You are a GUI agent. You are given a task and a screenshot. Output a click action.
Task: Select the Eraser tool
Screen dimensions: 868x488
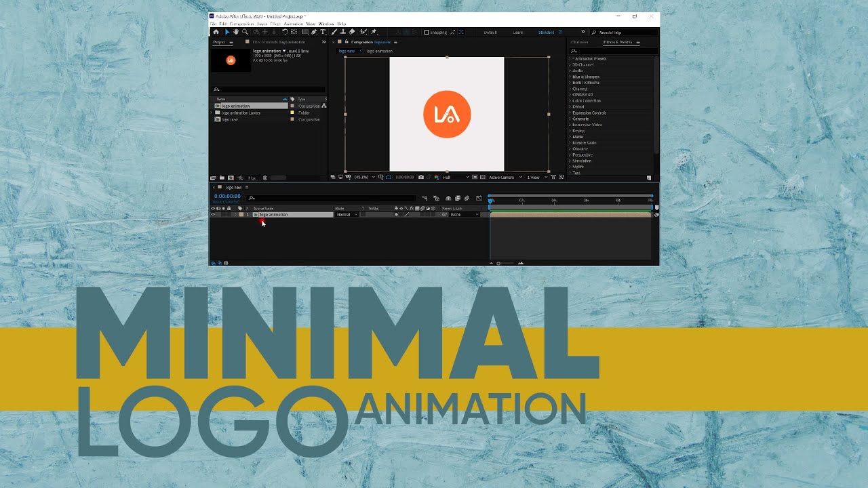(x=351, y=32)
